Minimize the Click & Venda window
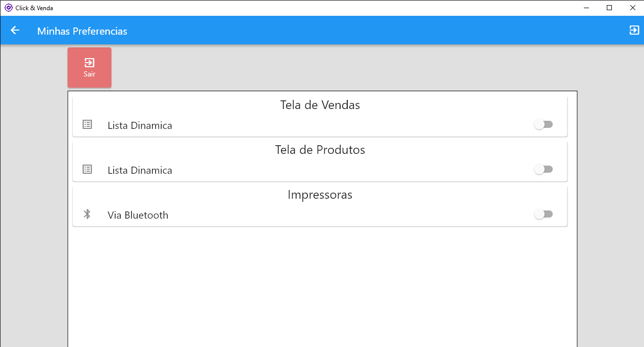This screenshot has width=644, height=347. tap(586, 8)
